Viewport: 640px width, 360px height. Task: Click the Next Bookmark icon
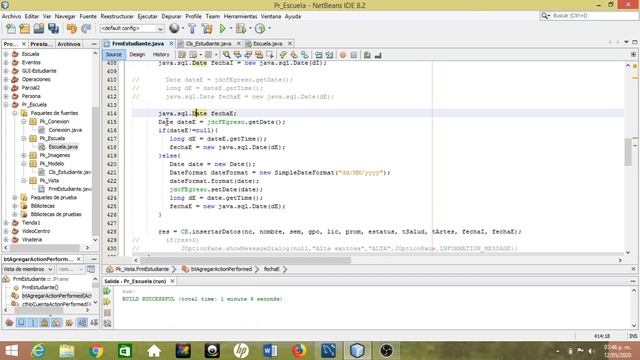tap(293, 55)
